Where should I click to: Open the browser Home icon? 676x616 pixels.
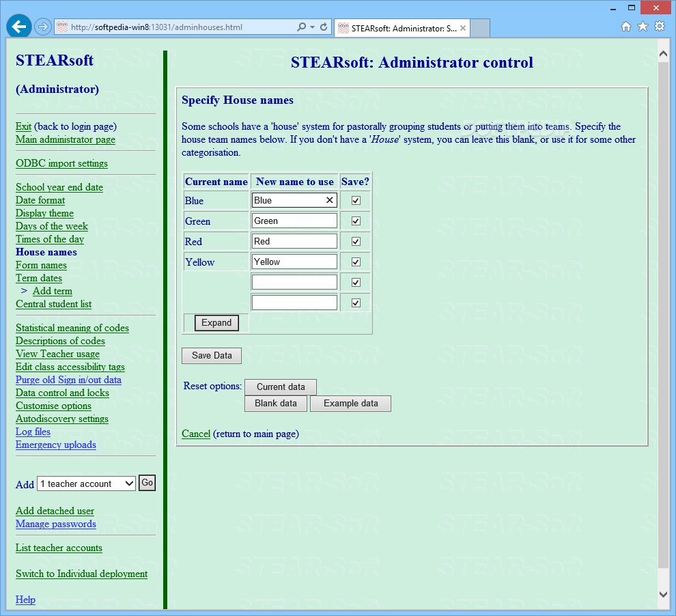click(x=626, y=27)
